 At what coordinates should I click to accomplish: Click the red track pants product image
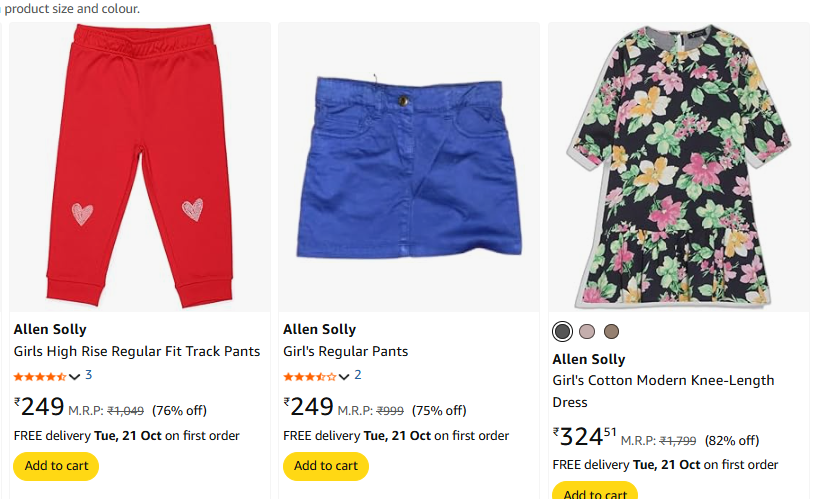click(x=140, y=167)
